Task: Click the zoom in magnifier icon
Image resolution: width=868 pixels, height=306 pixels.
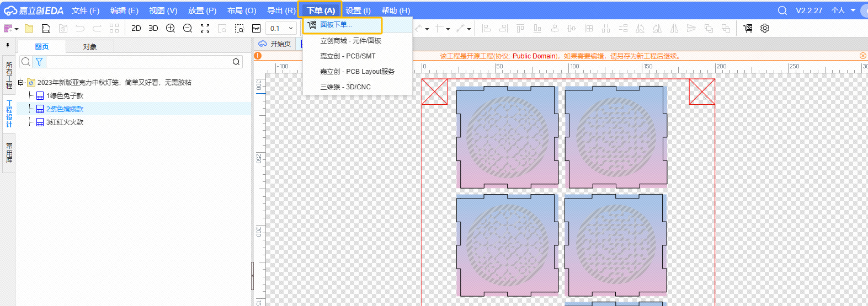Action: [171, 28]
